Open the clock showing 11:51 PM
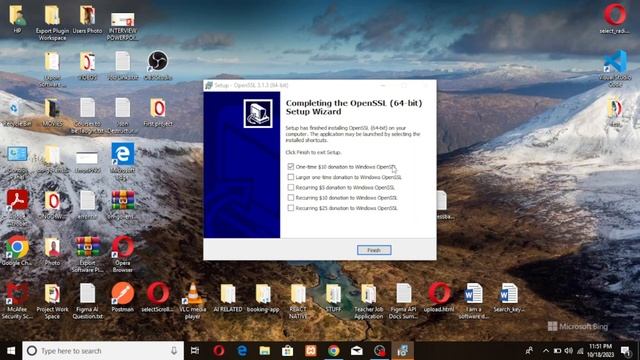Screen dimensions: 640x360 click(600, 351)
